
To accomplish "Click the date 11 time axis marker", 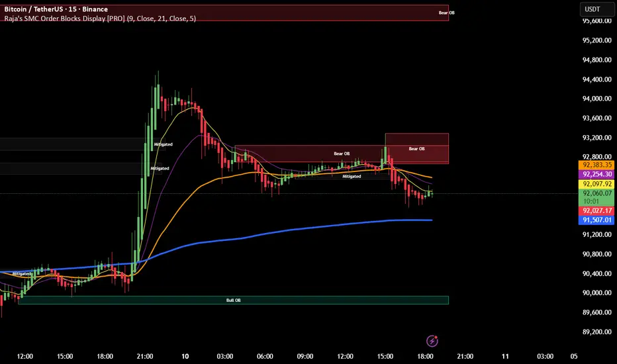I will (x=505, y=357).
